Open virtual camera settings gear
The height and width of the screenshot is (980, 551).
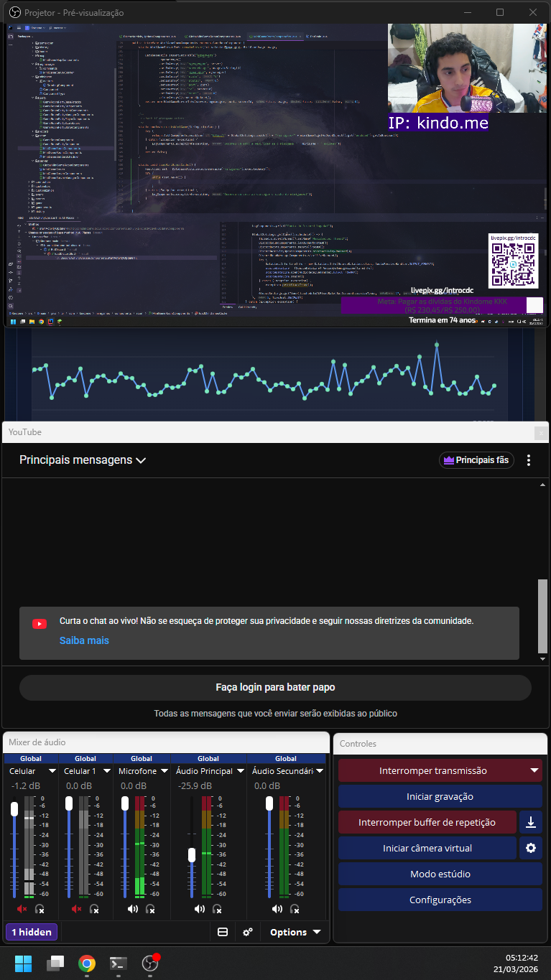click(531, 848)
